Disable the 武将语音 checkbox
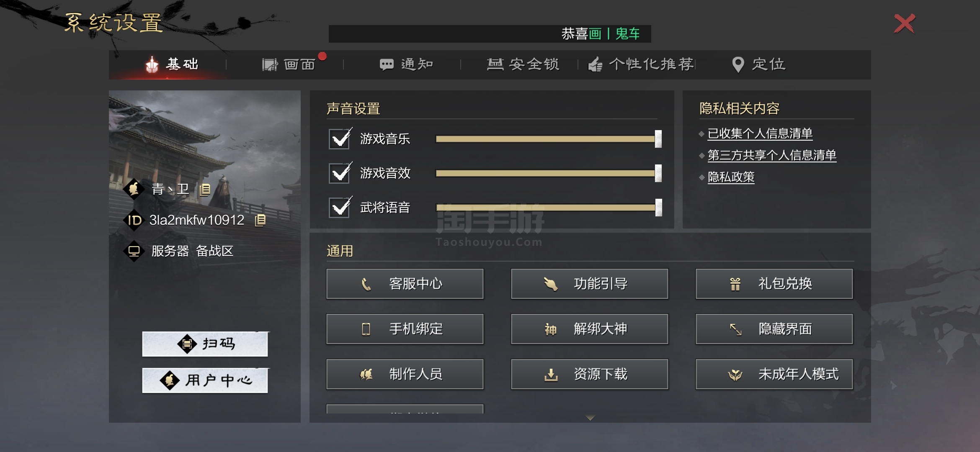This screenshot has height=452, width=980. (x=339, y=208)
